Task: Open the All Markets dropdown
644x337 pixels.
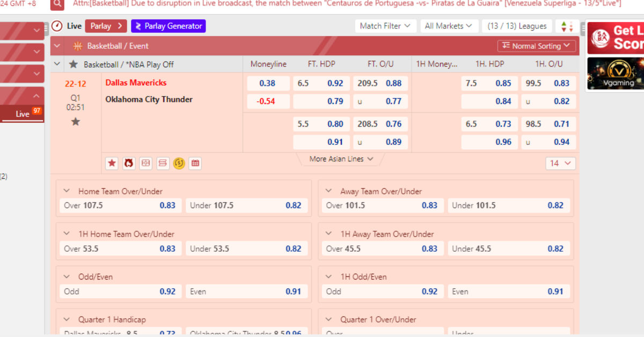Action: pos(449,26)
